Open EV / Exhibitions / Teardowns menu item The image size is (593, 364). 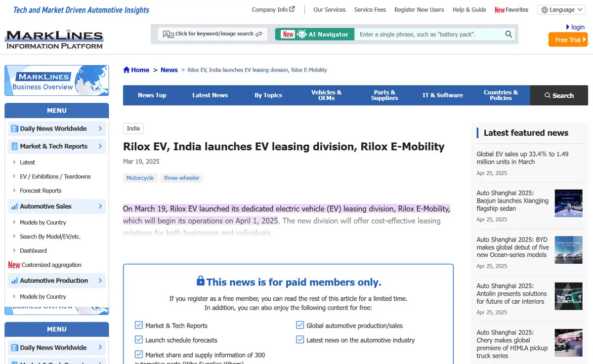[x=55, y=176]
